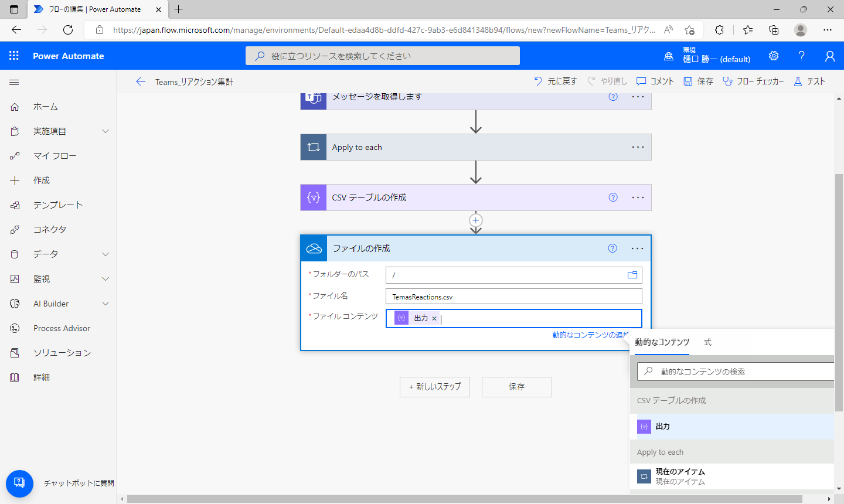Viewport: 844px width, 504px height.
Task: Expand the 実施項目 navigation section
Action: point(105,131)
